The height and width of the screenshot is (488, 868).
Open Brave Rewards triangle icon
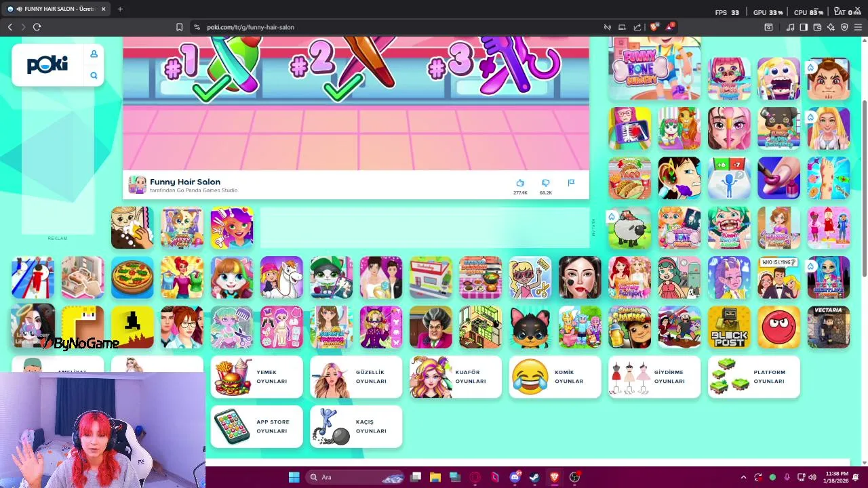point(670,27)
